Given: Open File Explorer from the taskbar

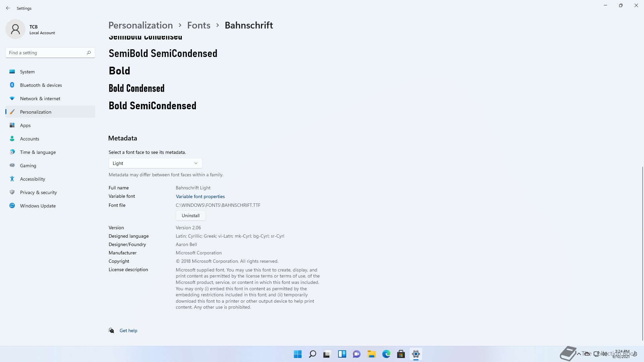Looking at the screenshot, I should tap(371, 354).
